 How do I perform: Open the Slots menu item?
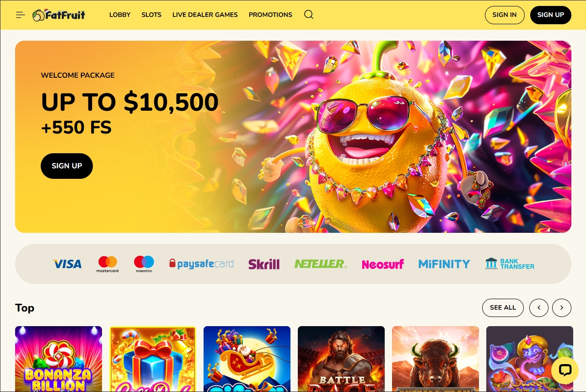tap(151, 15)
